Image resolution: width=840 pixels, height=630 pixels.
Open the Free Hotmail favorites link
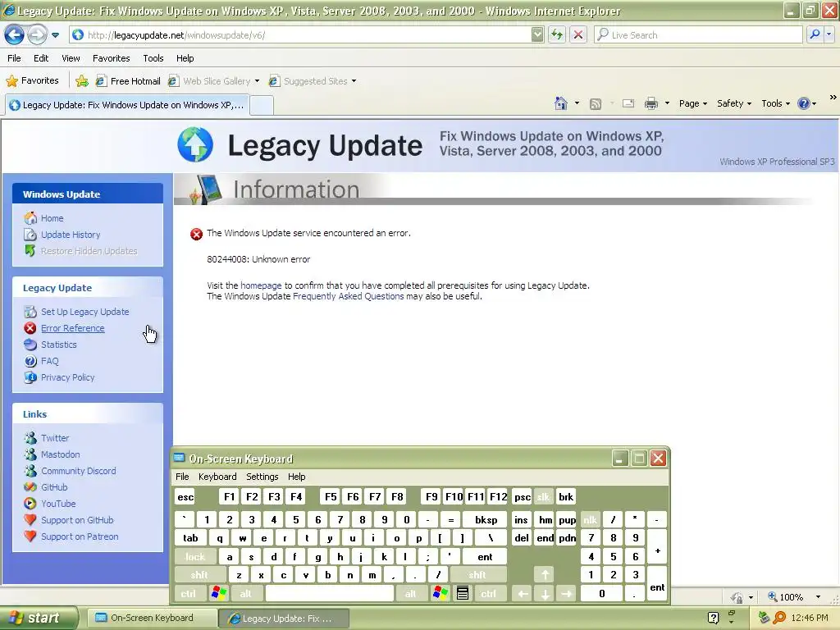[x=129, y=81]
